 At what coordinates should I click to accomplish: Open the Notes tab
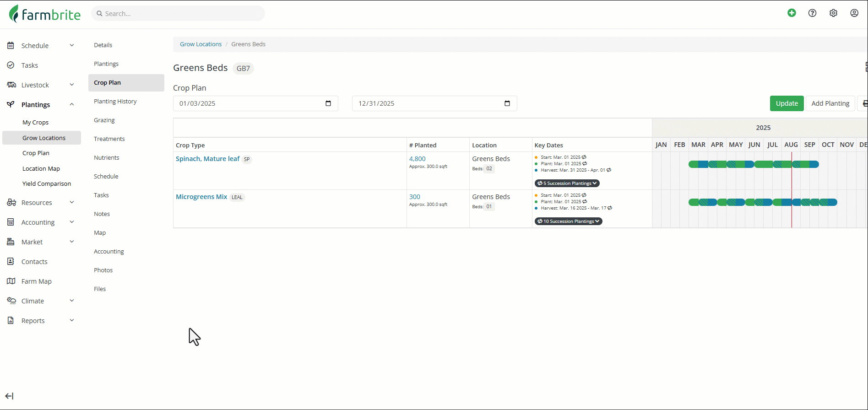pos(102,214)
